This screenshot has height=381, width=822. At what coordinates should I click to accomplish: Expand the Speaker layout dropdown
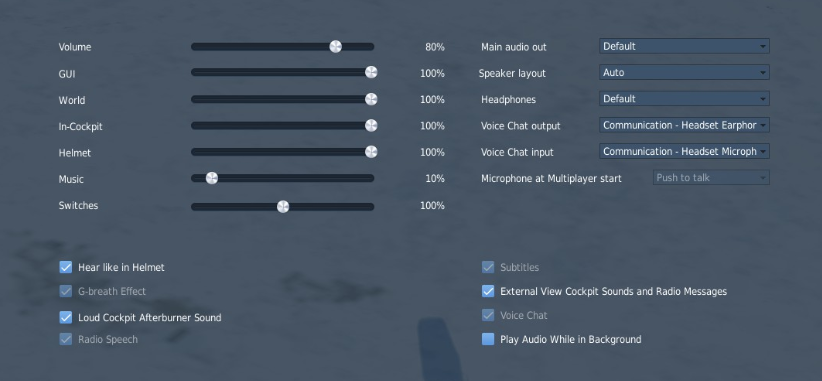684,72
